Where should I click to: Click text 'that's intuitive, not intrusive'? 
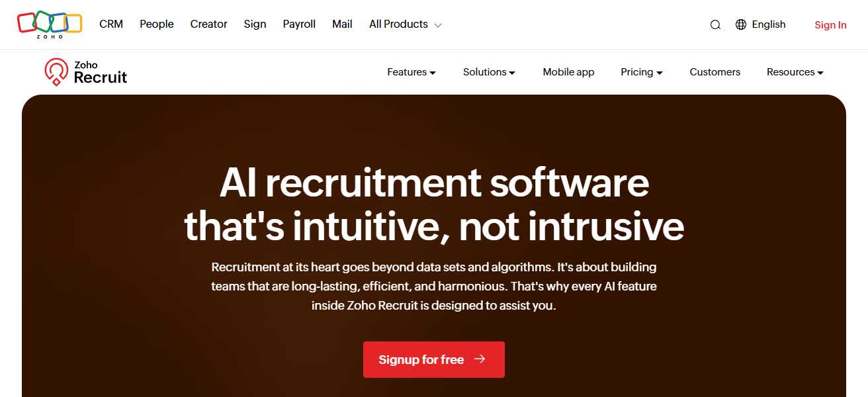click(434, 227)
